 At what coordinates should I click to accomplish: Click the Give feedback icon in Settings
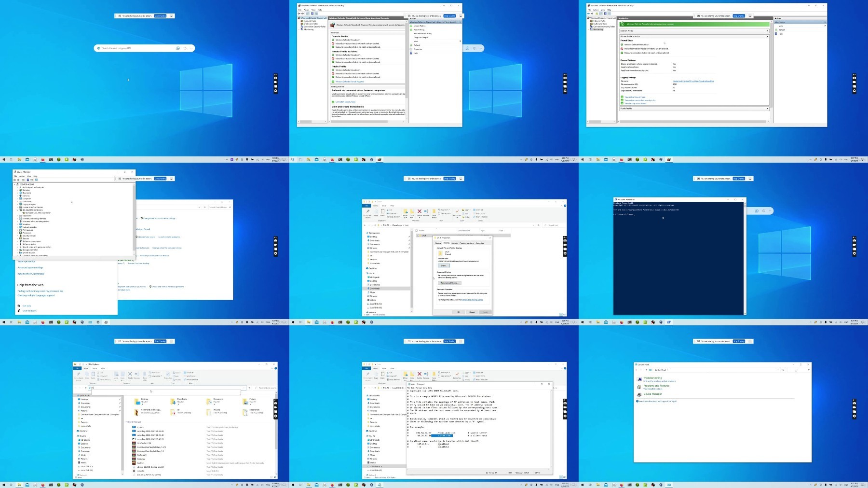pos(19,310)
